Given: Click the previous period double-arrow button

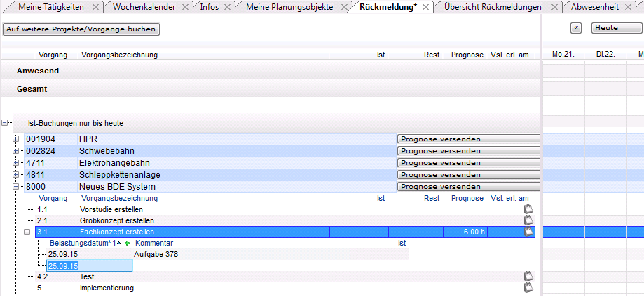Looking at the screenshot, I should point(577,28).
